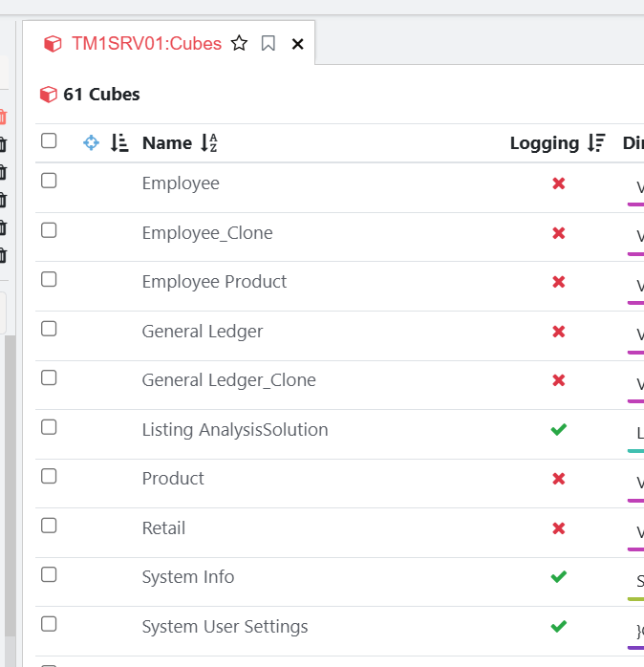This screenshot has height=667, width=644.
Task: Toggle logging checkmark for Listing AnalysisSolution
Action: coord(559,430)
